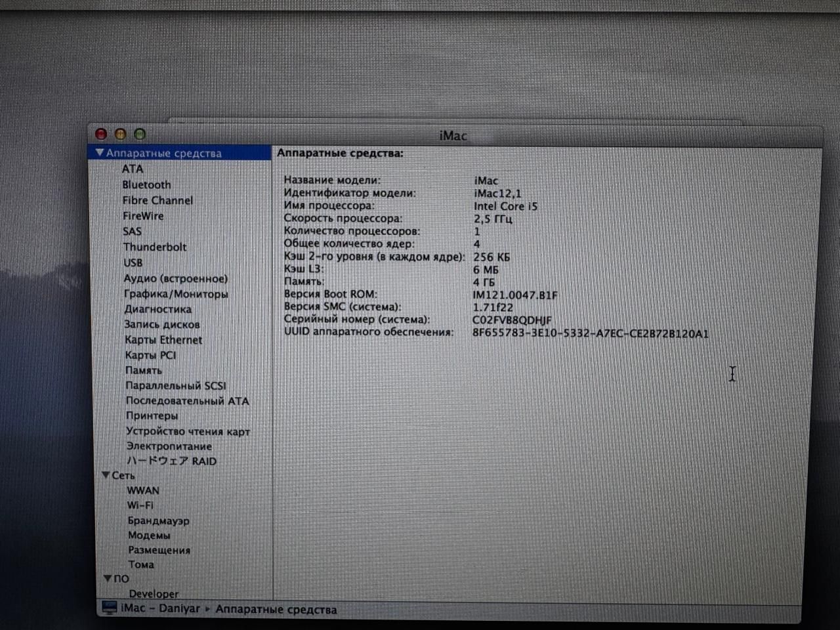Screen dimensions: 840x630
Task: Open Fibre Channel hardware entry
Action: pos(157,200)
